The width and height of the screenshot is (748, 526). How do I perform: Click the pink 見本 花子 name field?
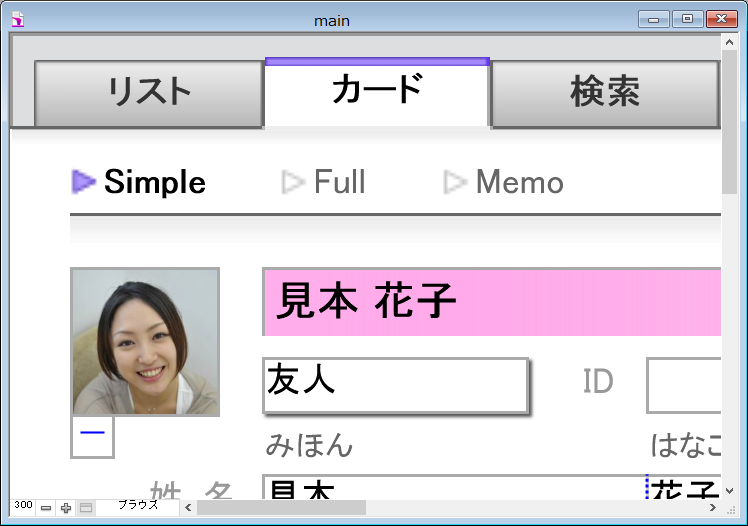pos(491,301)
